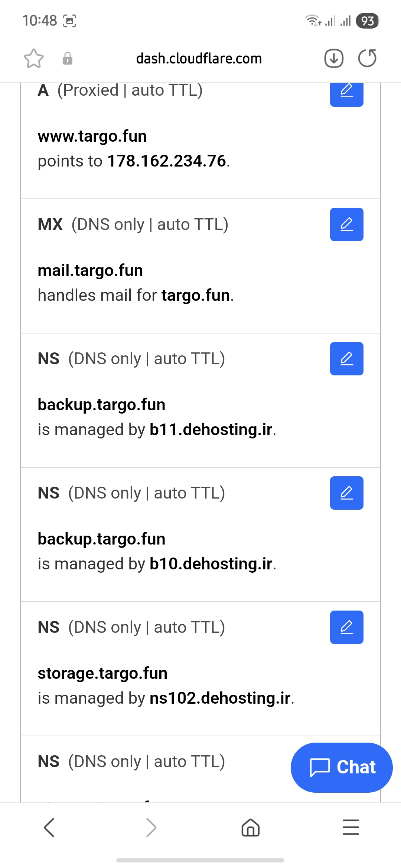Tap the padlock site security icon

point(68,59)
